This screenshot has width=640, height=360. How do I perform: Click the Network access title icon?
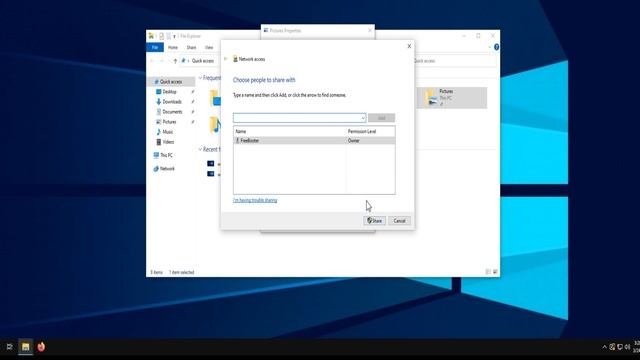(235, 59)
